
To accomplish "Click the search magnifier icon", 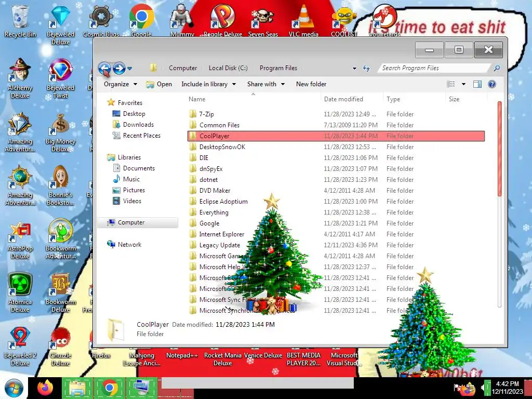I will (497, 68).
